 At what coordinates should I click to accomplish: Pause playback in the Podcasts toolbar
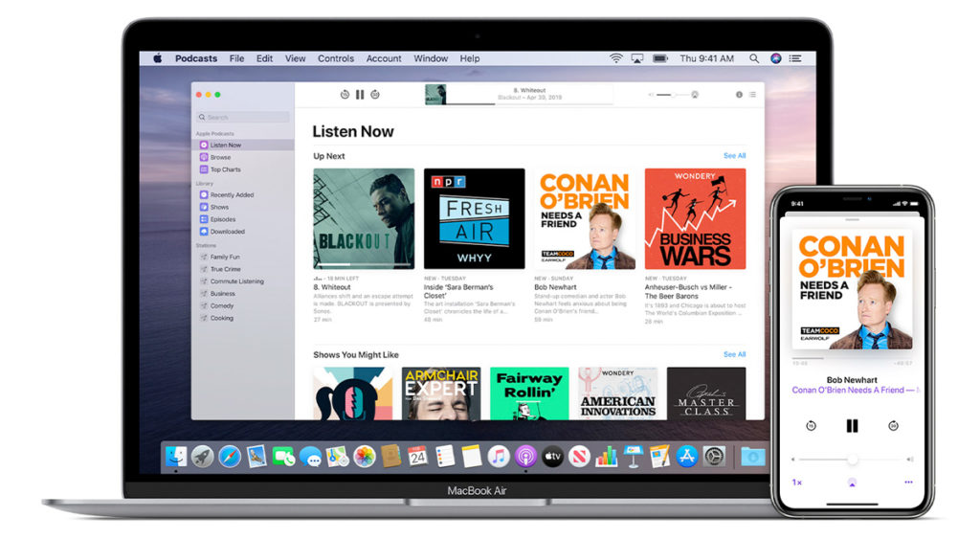pyautogui.click(x=360, y=95)
